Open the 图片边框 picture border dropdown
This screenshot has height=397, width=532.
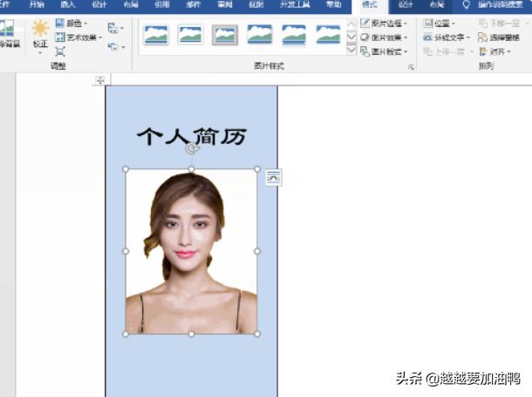[383, 23]
